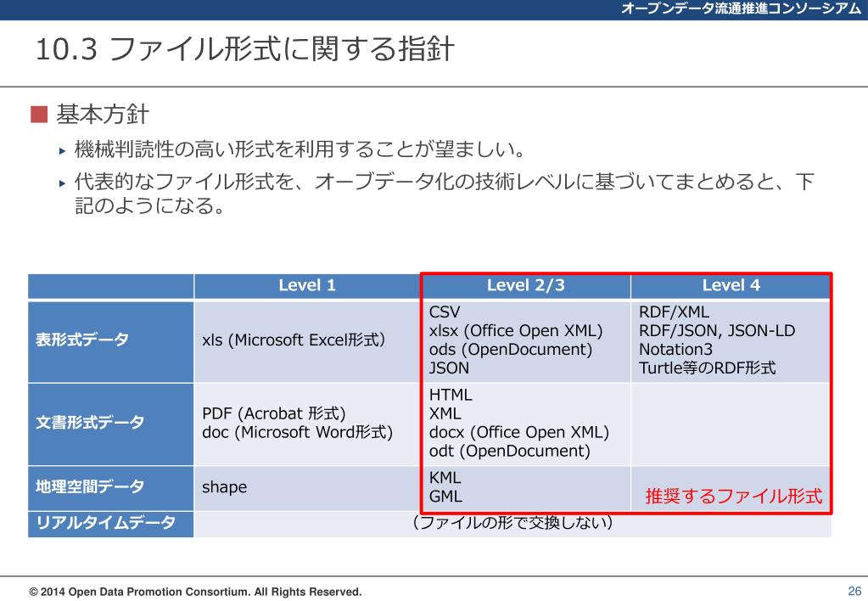Click "xlsx (Office Open XML)" entry

(515, 331)
